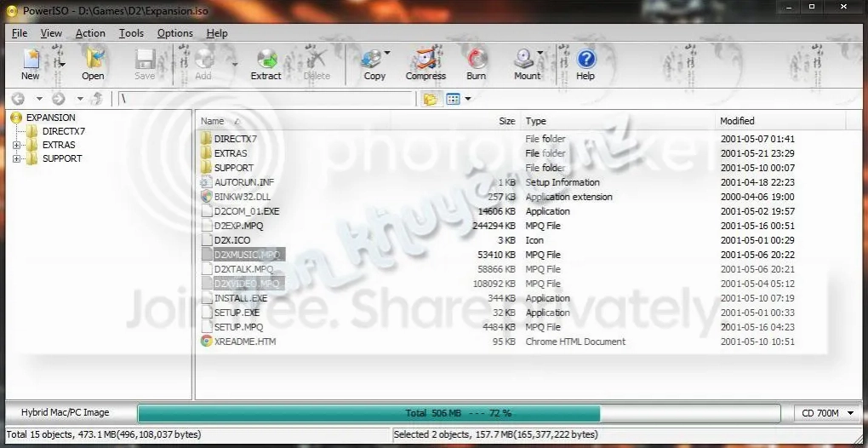This screenshot has height=448, width=868.
Task: Open the File menu
Action: 20,33
